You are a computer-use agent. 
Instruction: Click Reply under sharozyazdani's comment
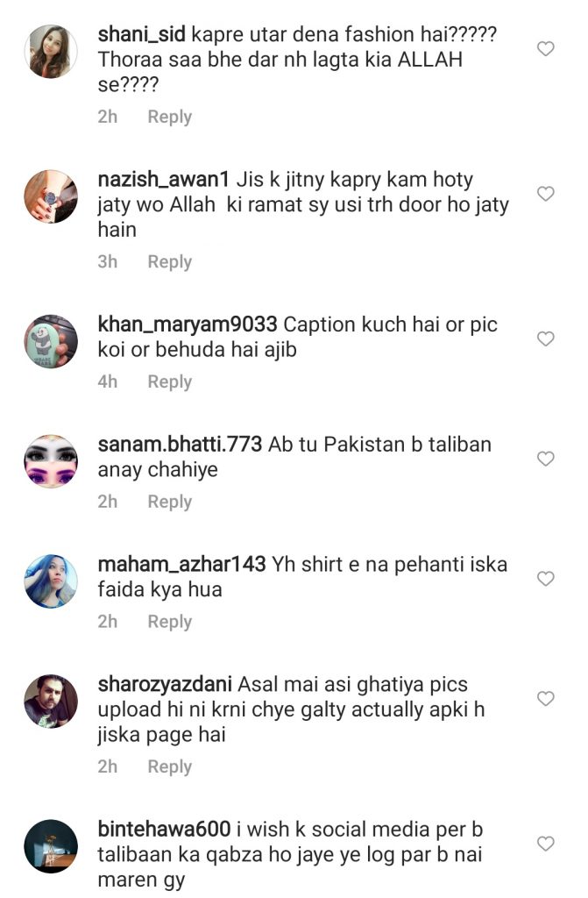[x=169, y=766]
